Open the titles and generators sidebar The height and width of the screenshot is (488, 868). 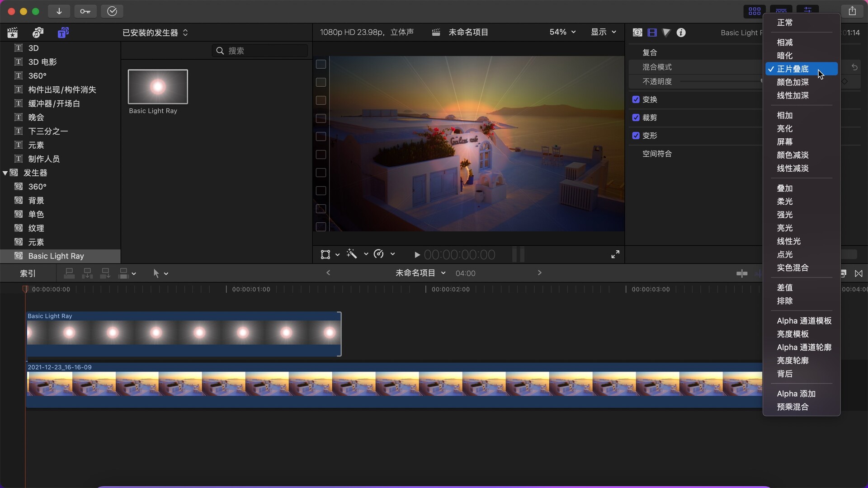pyautogui.click(x=63, y=33)
